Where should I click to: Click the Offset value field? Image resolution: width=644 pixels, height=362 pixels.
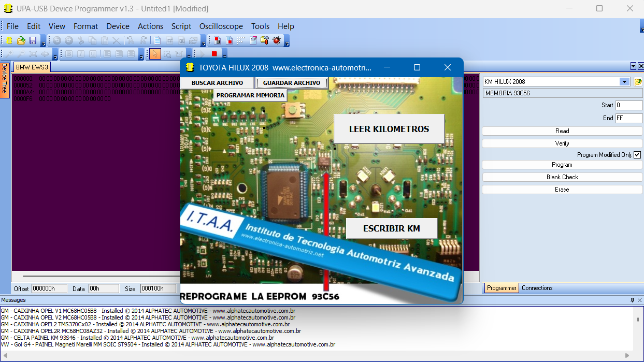[x=49, y=289]
